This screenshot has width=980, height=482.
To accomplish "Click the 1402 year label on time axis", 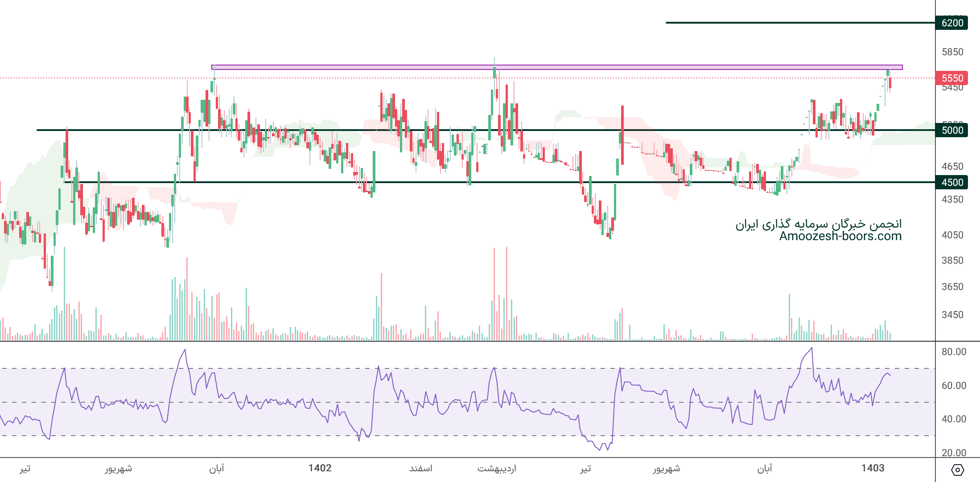I will pyautogui.click(x=320, y=468).
